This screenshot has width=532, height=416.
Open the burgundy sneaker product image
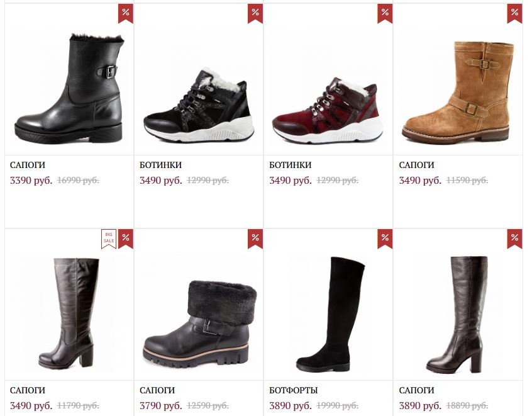(328, 110)
